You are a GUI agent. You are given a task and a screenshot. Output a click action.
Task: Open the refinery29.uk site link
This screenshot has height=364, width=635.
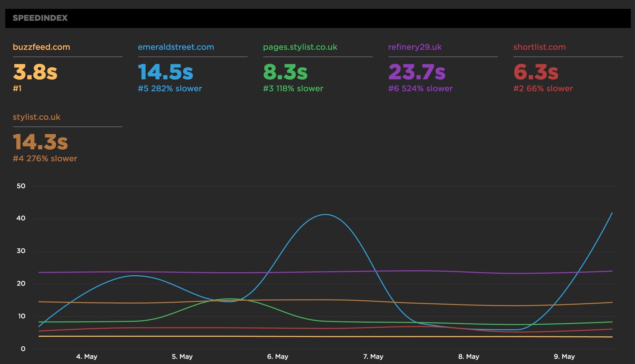[x=415, y=47]
